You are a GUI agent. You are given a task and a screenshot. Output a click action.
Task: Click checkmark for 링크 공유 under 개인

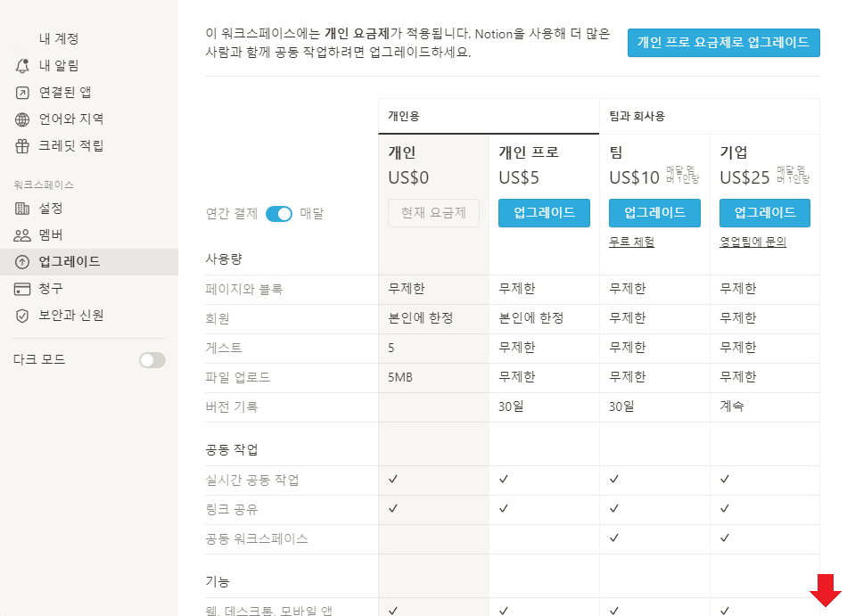coord(393,508)
